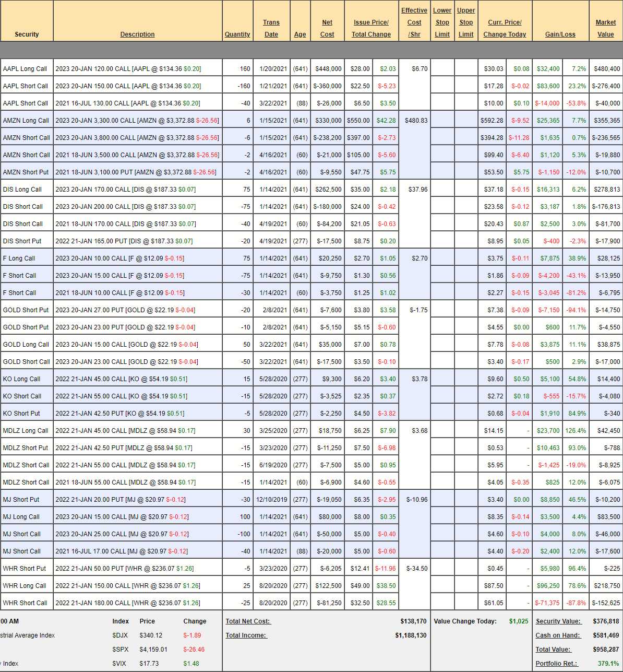This screenshot has width=623, height=672.
Task: Click the Lower Stop Limit header
Action: [442, 22]
